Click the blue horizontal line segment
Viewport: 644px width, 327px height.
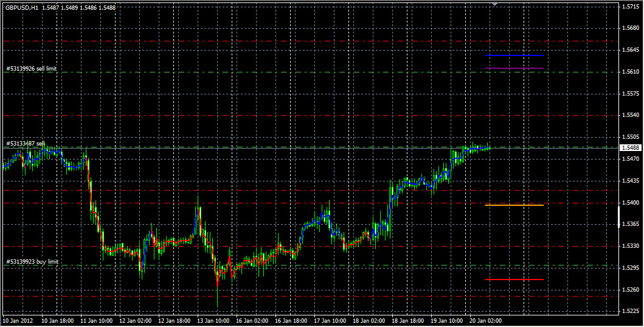click(514, 55)
